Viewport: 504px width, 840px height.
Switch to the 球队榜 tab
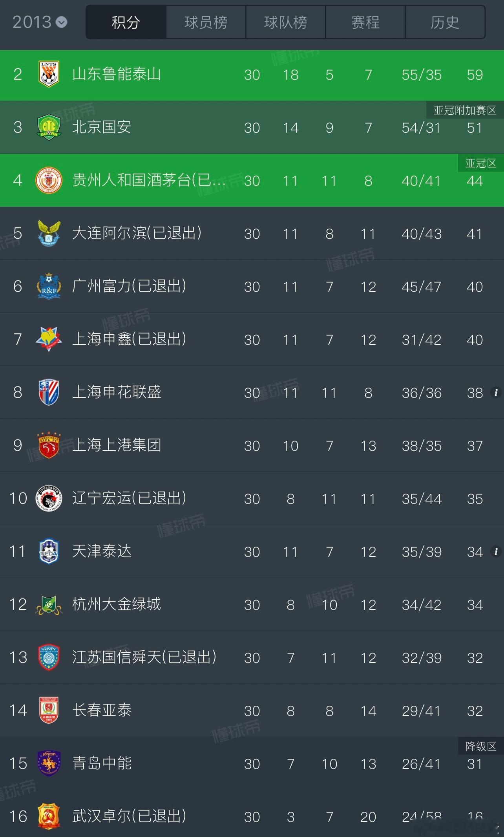[x=285, y=22]
